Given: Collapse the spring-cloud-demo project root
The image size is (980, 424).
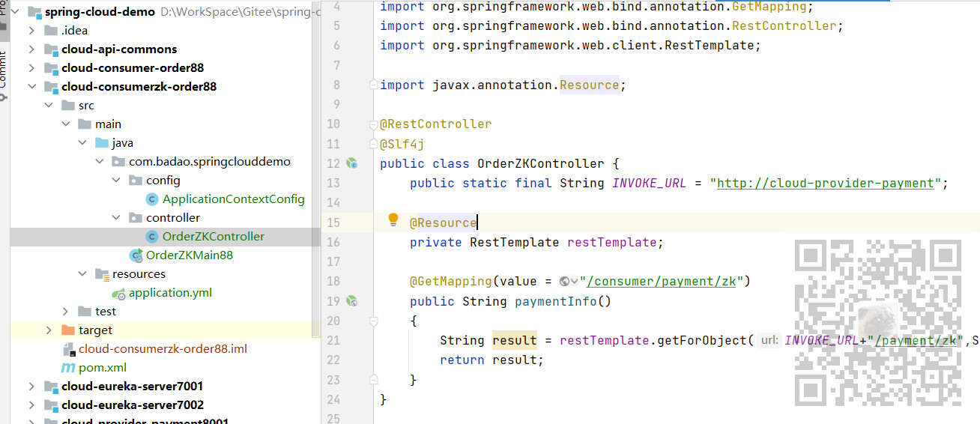Looking at the screenshot, I should (x=14, y=12).
